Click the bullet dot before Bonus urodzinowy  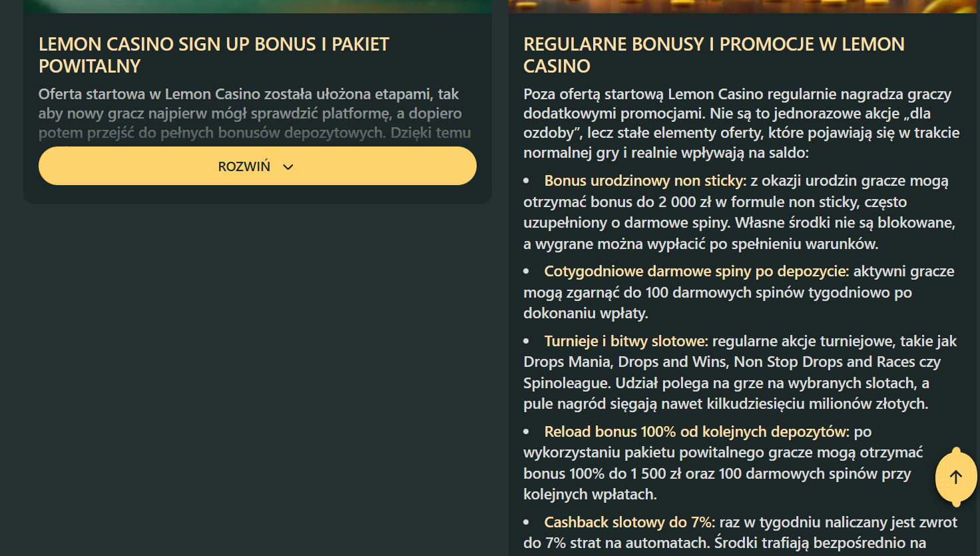coord(527,181)
